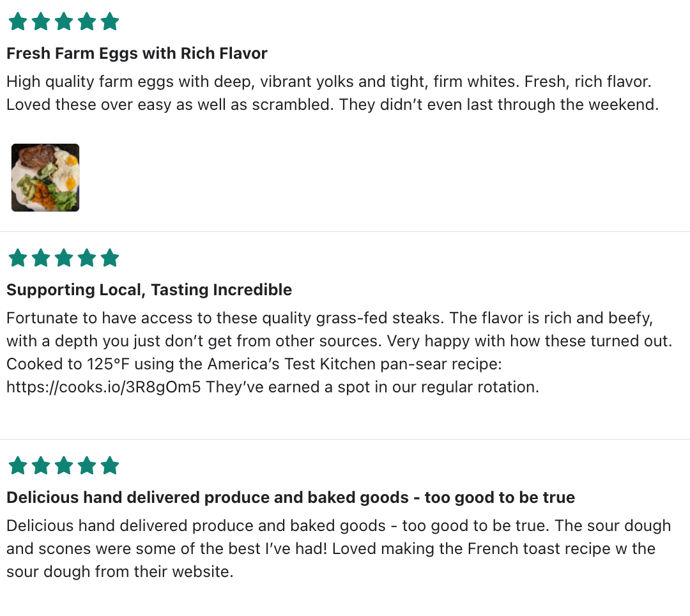The width and height of the screenshot is (690, 616).
Task: Open the egg plate photo thumbnail
Action: coord(45,178)
